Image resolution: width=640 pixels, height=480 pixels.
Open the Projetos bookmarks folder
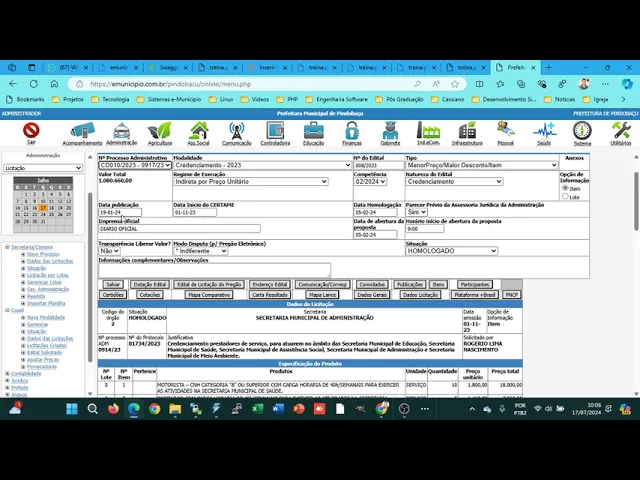coord(68,99)
